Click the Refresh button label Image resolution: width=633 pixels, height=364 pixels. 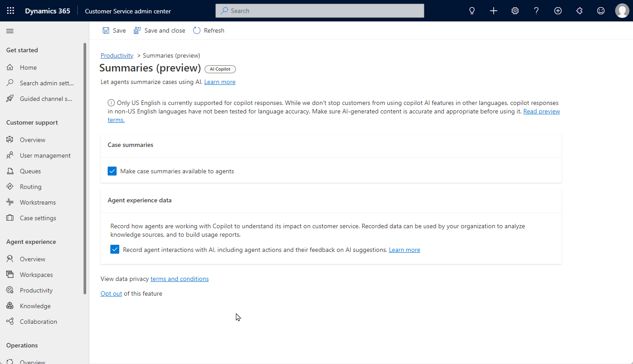click(214, 30)
